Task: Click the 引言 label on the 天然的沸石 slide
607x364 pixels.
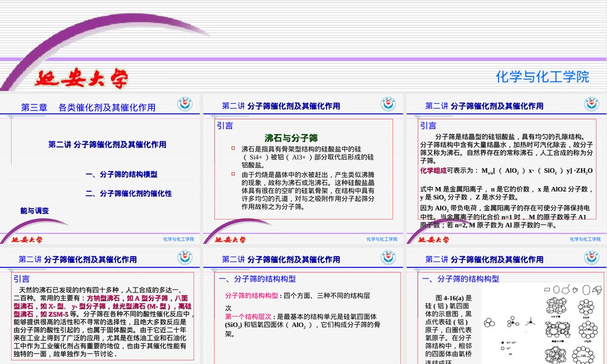Action: (x=22, y=279)
